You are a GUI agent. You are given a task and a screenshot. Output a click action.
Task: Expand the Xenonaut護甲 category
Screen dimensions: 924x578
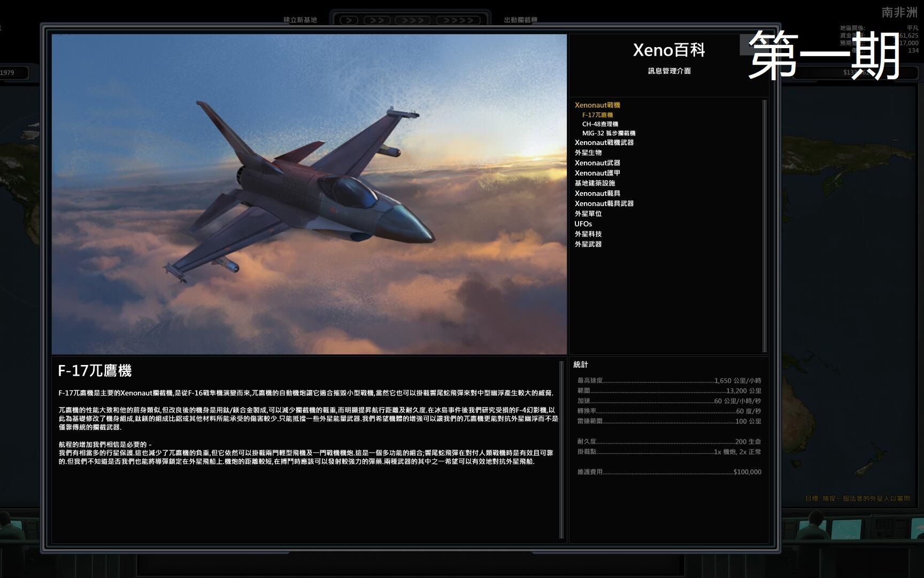(597, 173)
